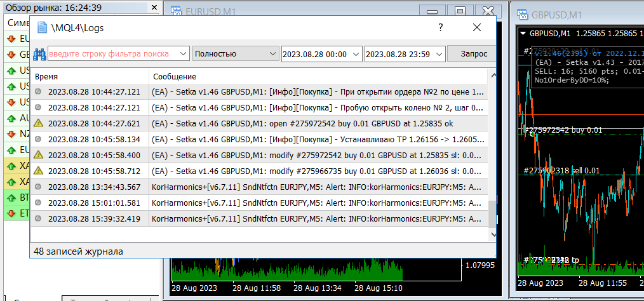The image size is (644, 301).
Task: Maximize the EURUSD,M1 chart window
Action: point(460,11)
